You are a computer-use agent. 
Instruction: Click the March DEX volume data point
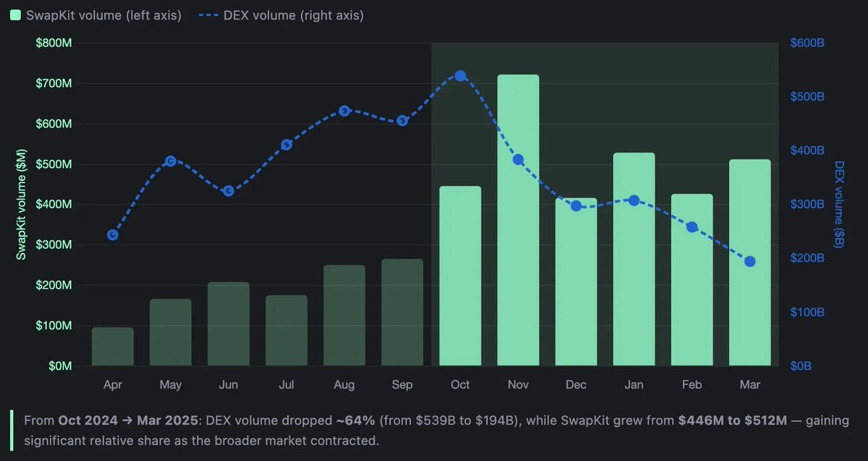tap(749, 262)
